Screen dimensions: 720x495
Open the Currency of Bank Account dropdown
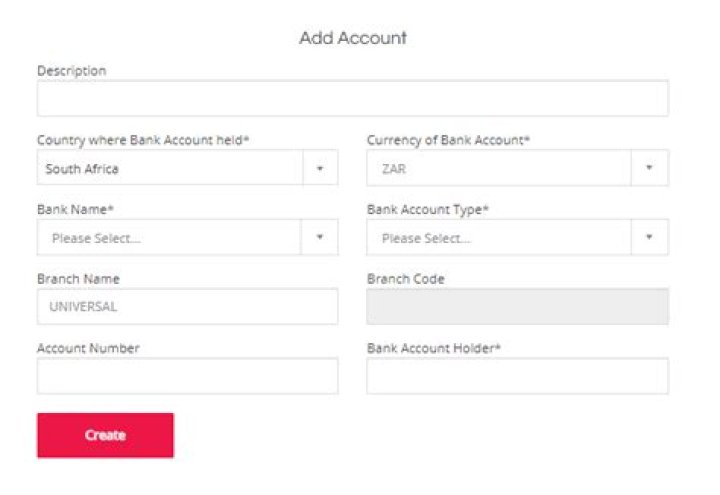[500, 169]
